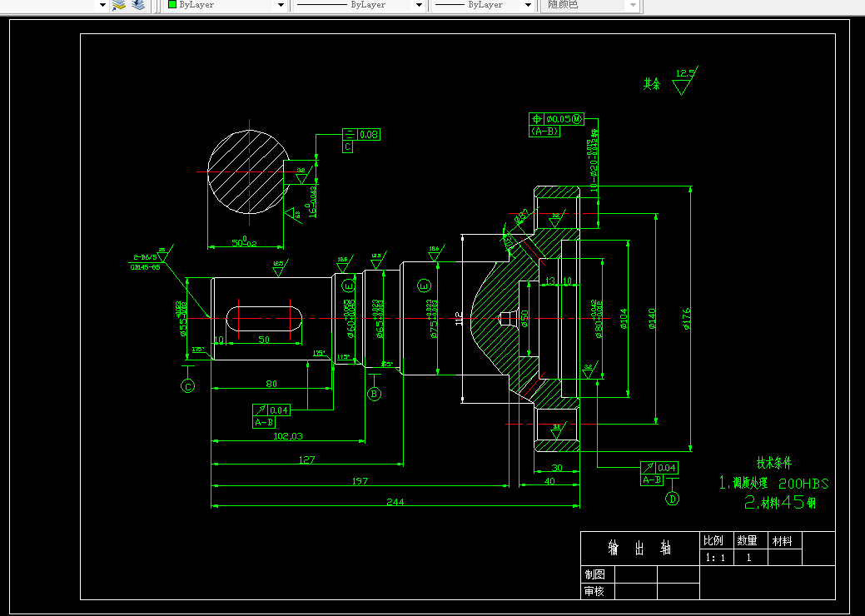Select the 112 vertical dimension text
The image size is (865, 616).
pos(458,319)
